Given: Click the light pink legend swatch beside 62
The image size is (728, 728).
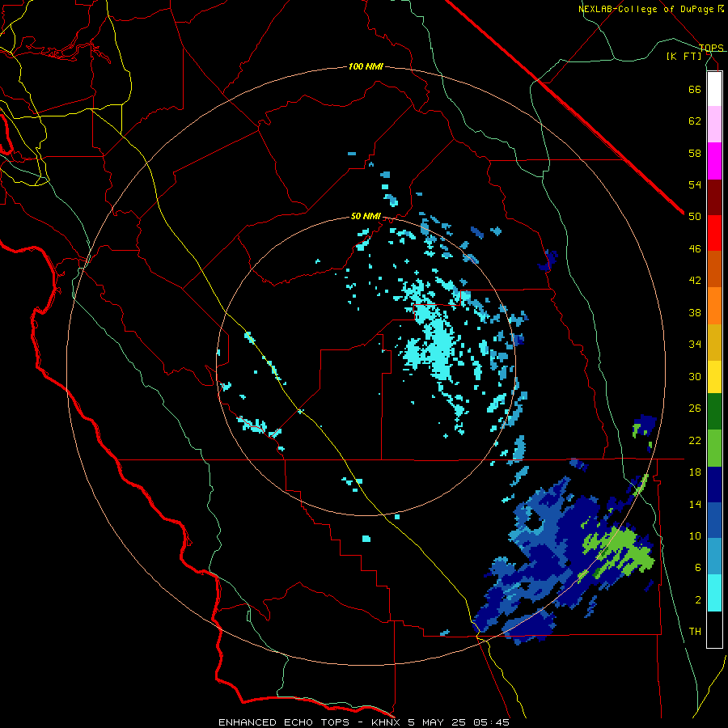Looking at the screenshot, I should (x=714, y=125).
